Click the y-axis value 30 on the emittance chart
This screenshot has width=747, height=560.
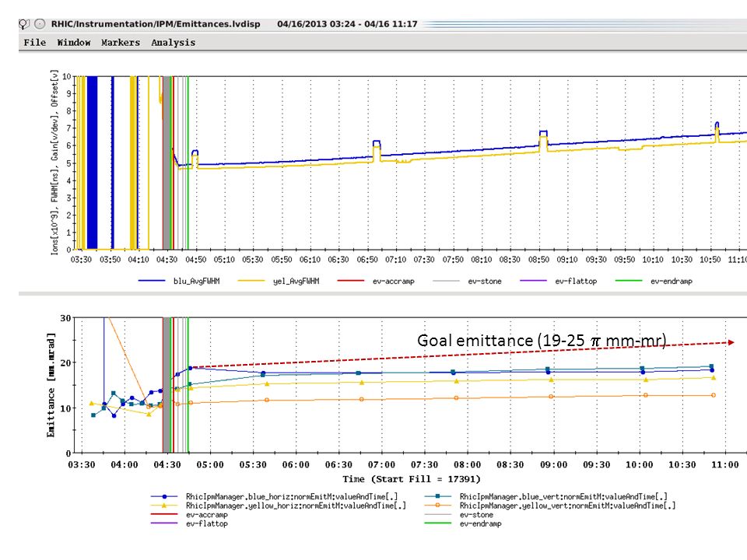[65, 317]
